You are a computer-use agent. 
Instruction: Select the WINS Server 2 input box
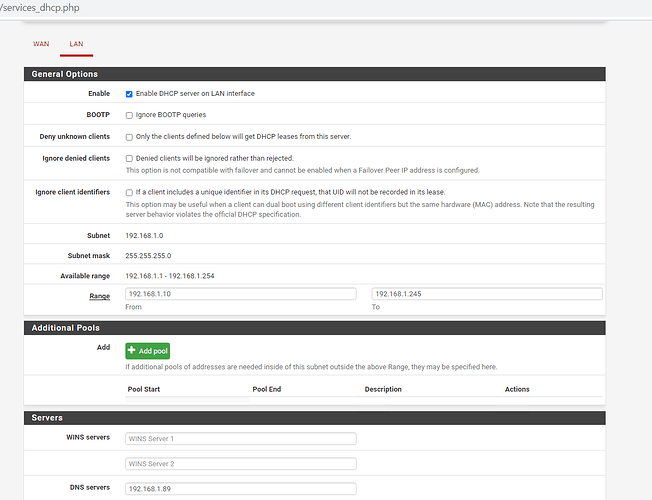click(x=240, y=463)
